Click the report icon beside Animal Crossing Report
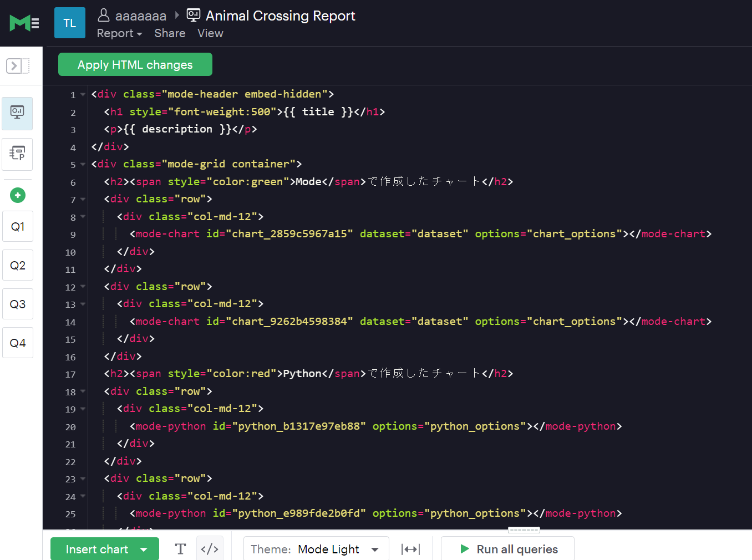This screenshot has height=560, width=752. click(194, 15)
